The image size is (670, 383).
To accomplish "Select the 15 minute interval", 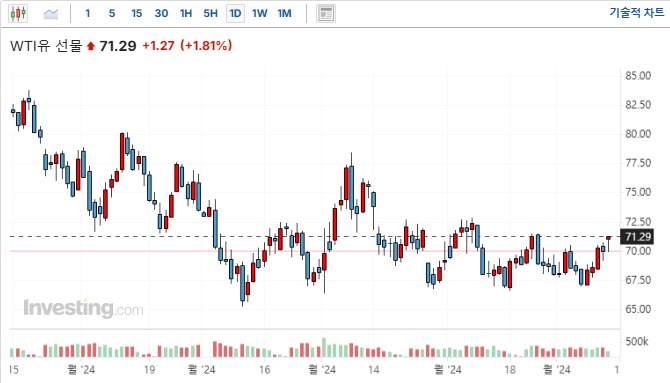I will pos(136,14).
